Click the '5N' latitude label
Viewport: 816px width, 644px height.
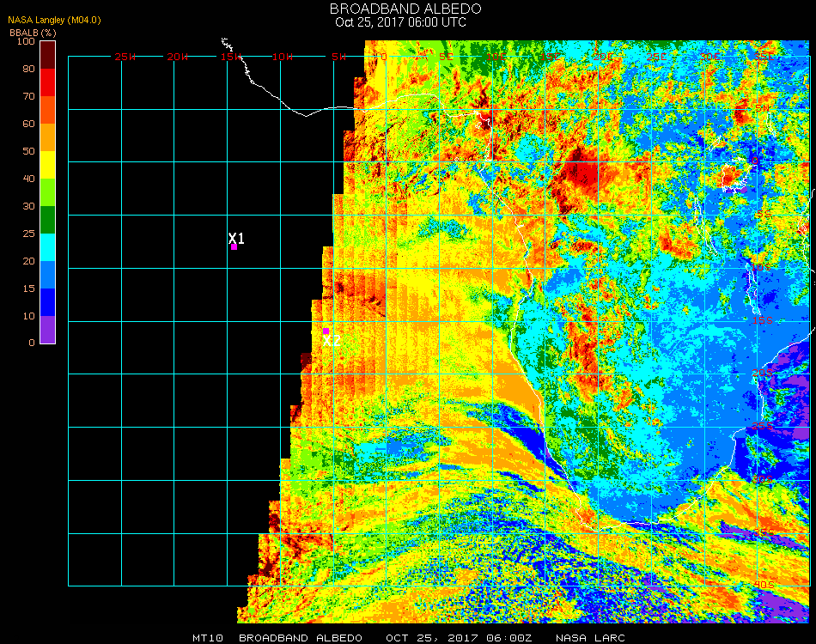tap(763, 108)
